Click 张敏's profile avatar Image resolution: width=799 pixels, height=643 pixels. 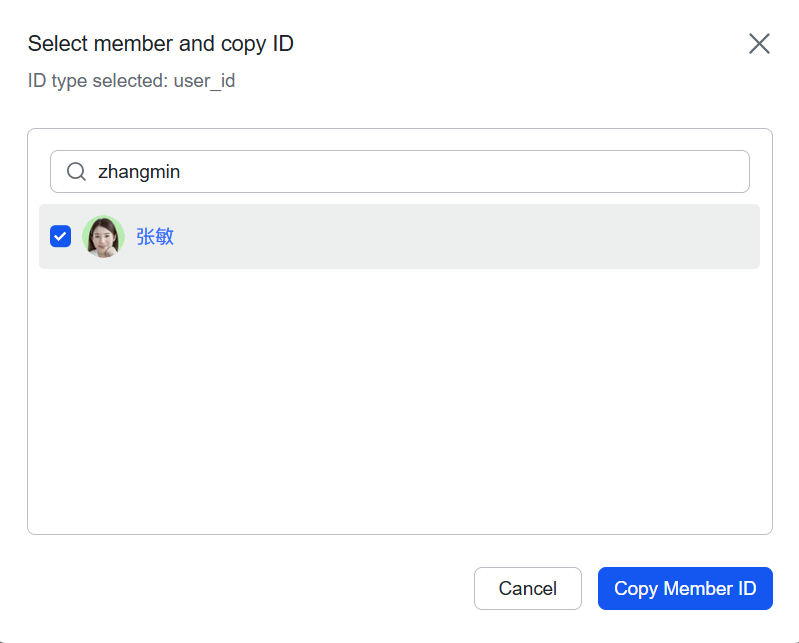point(102,237)
